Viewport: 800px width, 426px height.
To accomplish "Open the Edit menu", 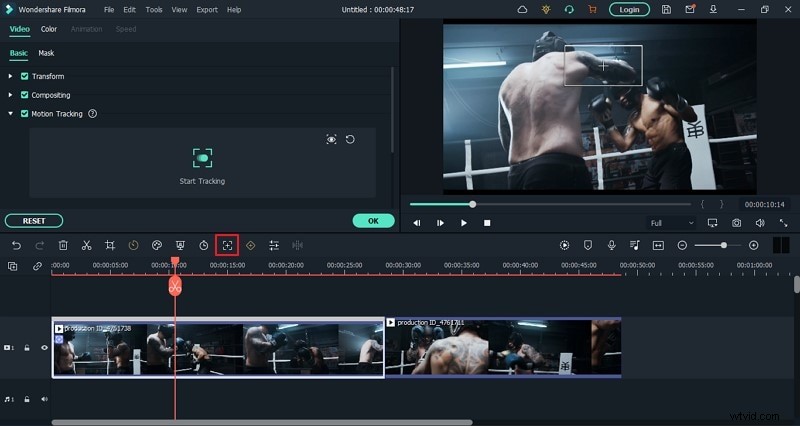I will 130,10.
